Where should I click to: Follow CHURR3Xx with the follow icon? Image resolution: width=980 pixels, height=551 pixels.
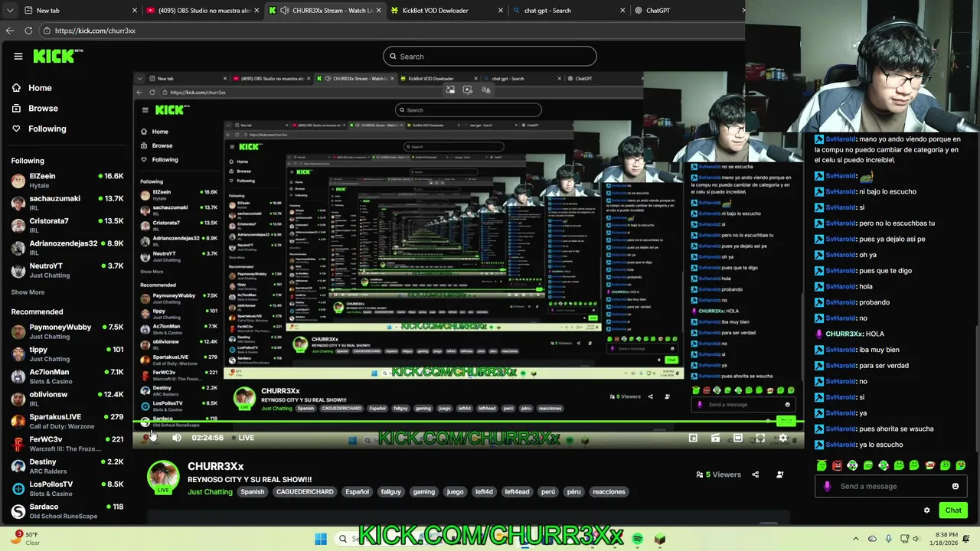(779, 474)
